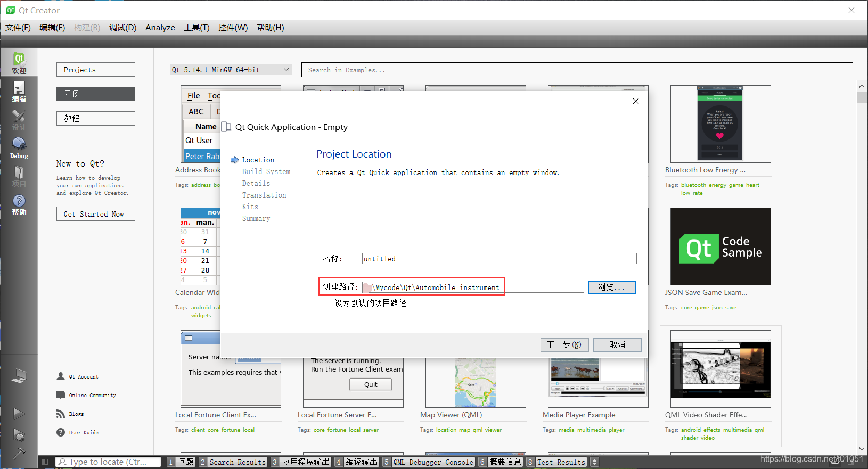The image size is (868, 469).
Task: Click the 示例 (Examples) button
Action: tap(96, 94)
